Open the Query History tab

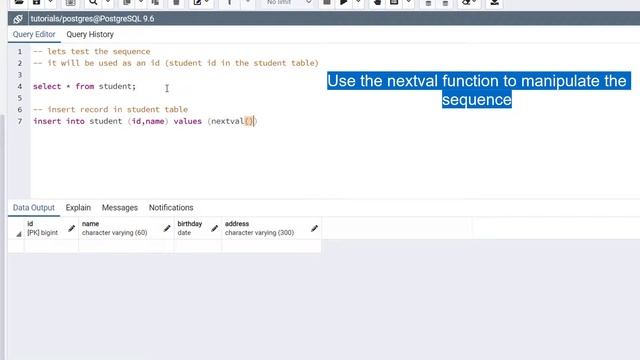pyautogui.click(x=90, y=34)
